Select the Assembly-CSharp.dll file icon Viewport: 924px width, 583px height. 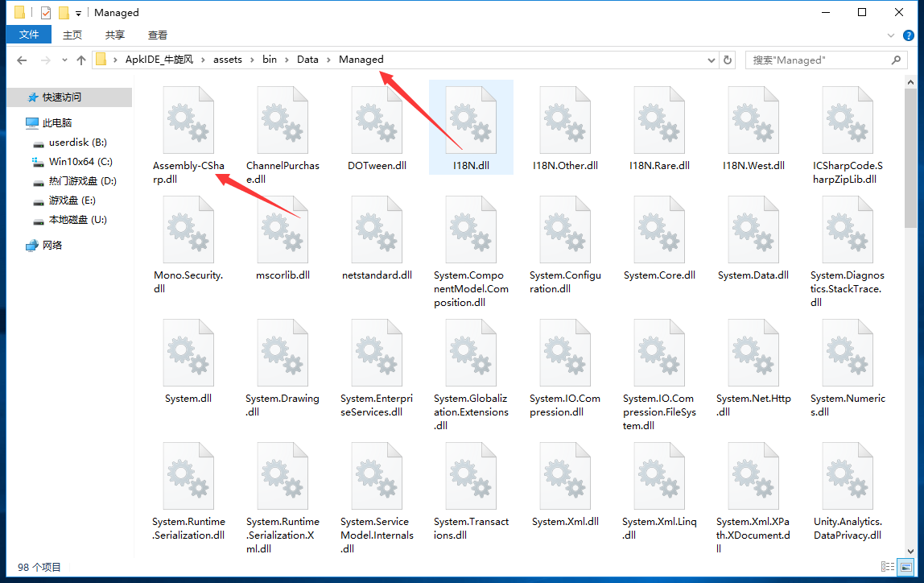pos(188,120)
